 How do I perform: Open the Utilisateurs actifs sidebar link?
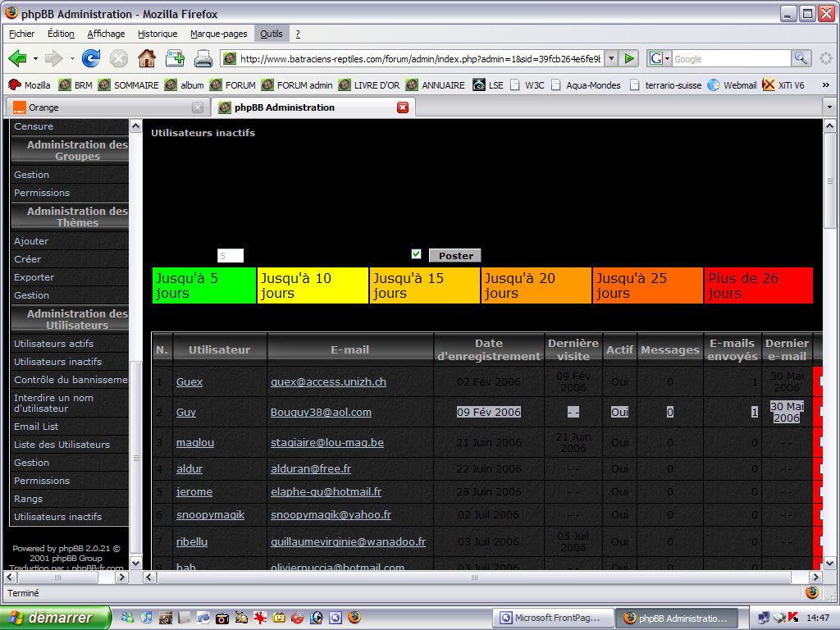point(53,344)
